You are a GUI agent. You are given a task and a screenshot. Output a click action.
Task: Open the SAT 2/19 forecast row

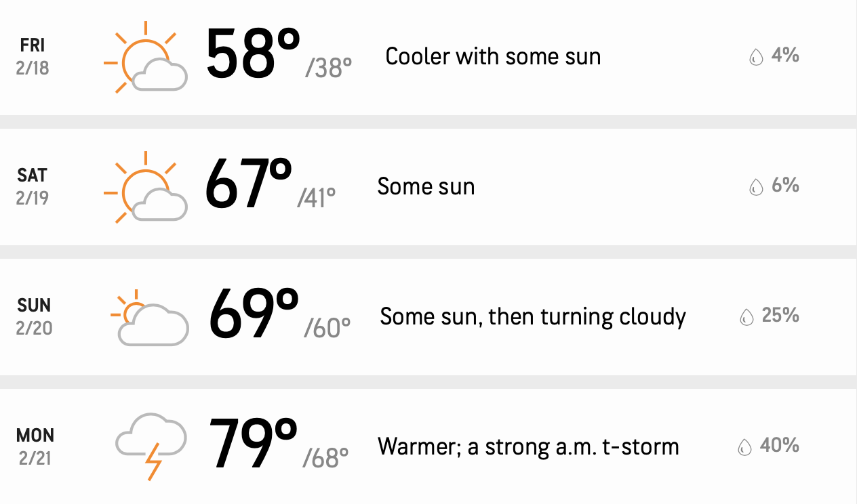(x=428, y=186)
